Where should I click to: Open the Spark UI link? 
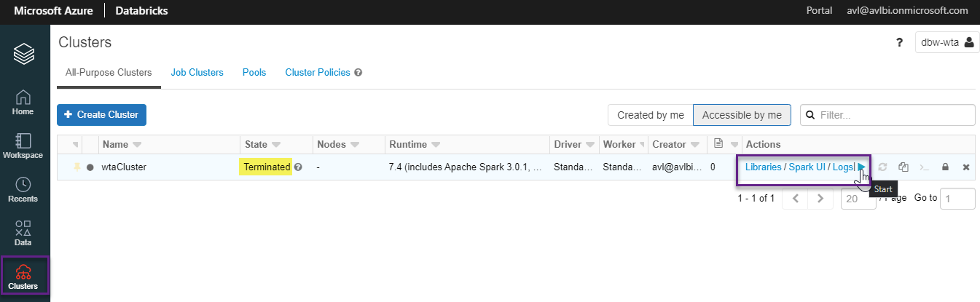pyautogui.click(x=807, y=167)
